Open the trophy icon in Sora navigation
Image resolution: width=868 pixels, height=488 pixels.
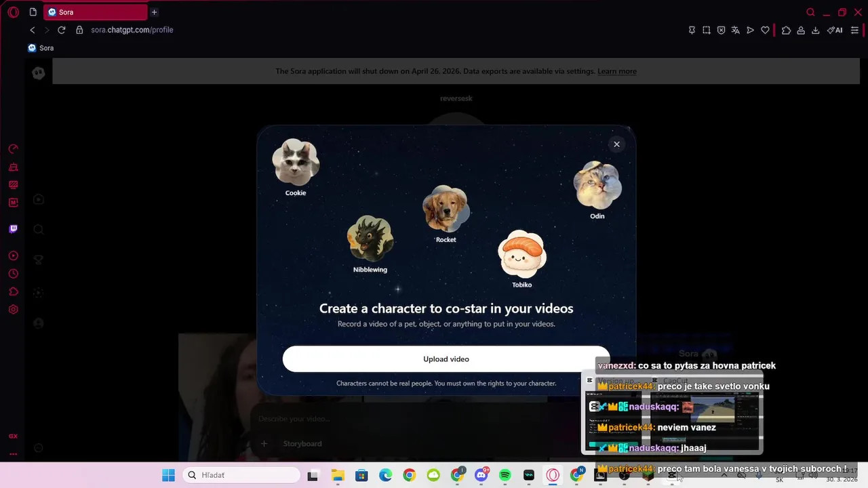click(39, 259)
